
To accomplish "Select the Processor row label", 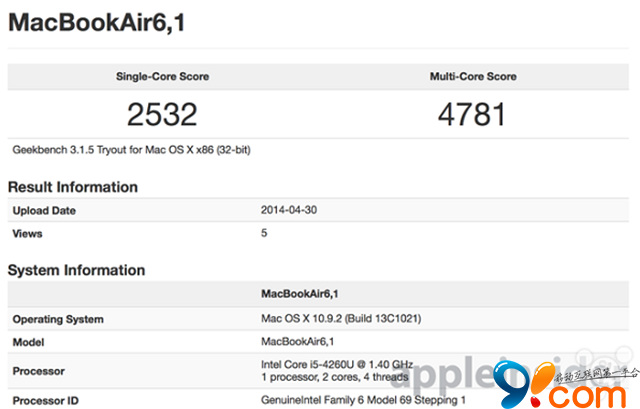I will tap(39, 371).
